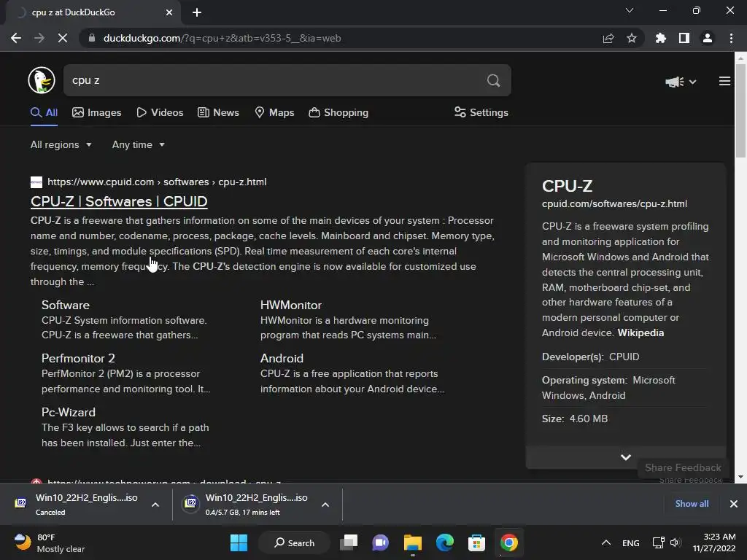Open the Any time filter dropdown
This screenshot has height=560, width=747.
pos(138,145)
